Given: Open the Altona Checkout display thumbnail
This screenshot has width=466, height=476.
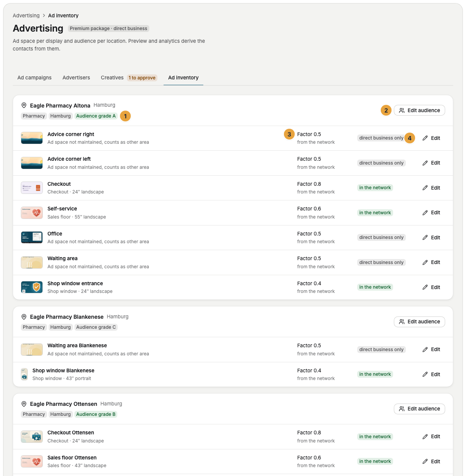Looking at the screenshot, I should click(32, 188).
